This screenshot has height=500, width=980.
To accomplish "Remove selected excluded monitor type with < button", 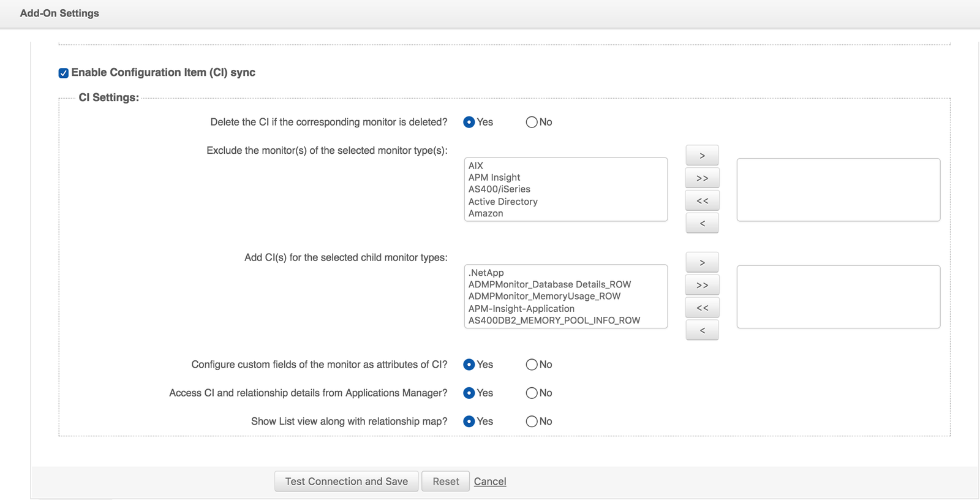I will pos(702,224).
